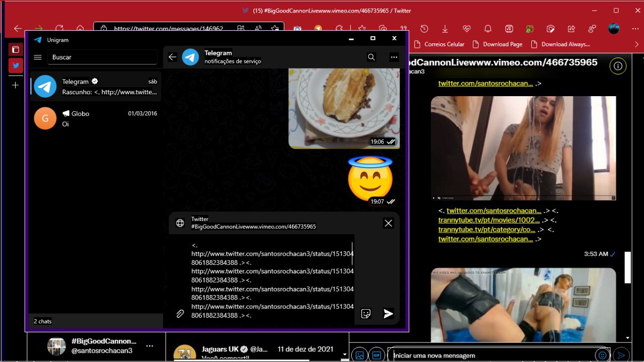Search inside the Telegram chat
The image size is (644, 362).
pos(371,57)
